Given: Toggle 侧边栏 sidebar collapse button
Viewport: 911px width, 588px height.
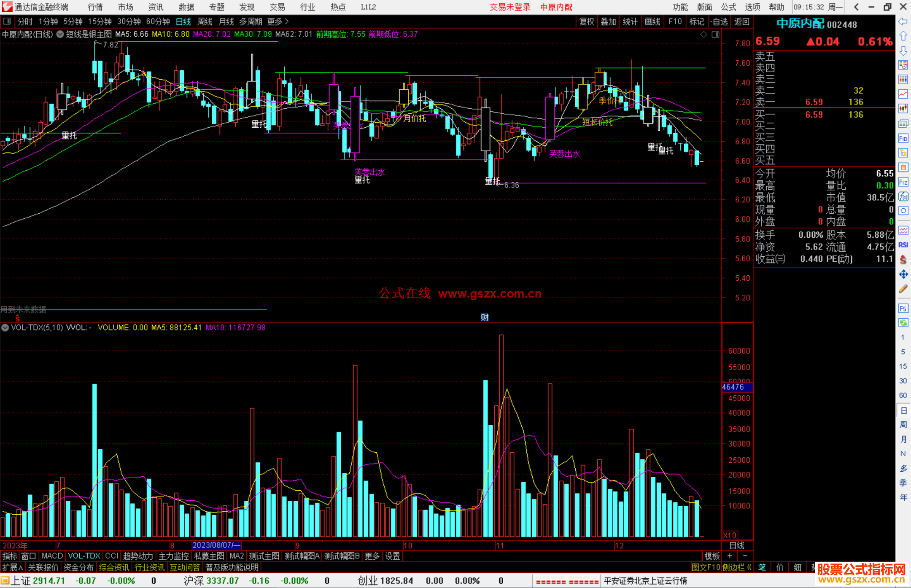Looking at the screenshot, I should point(736,567).
